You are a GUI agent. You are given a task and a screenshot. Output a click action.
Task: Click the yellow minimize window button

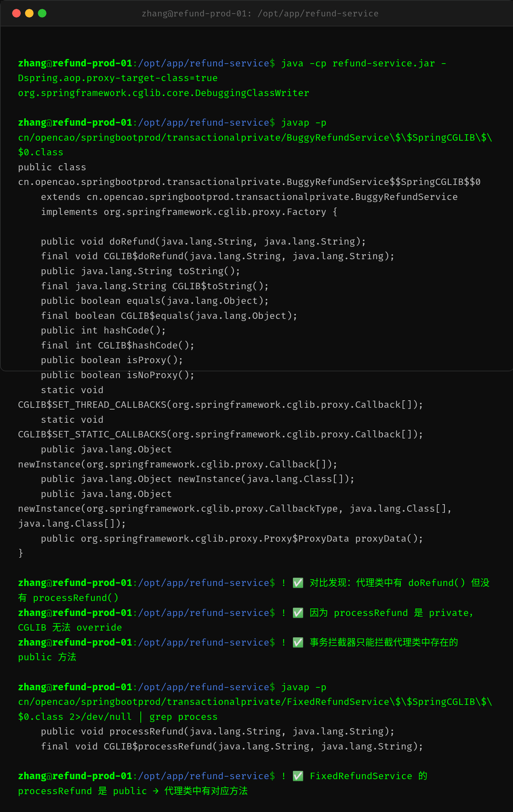coord(29,13)
